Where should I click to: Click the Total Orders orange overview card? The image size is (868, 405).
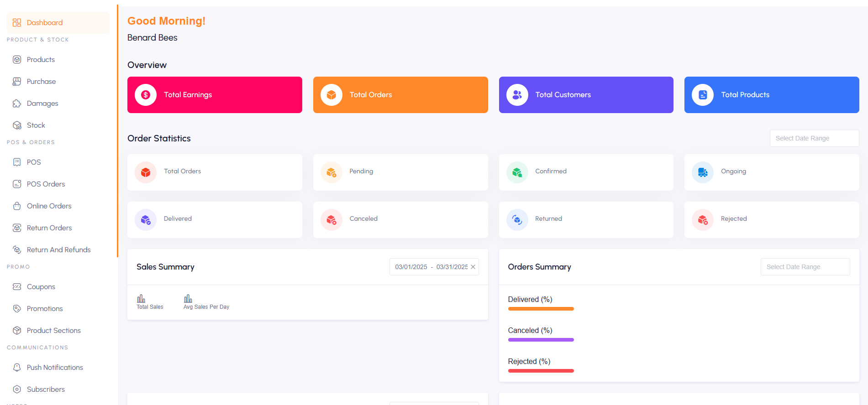pos(400,95)
